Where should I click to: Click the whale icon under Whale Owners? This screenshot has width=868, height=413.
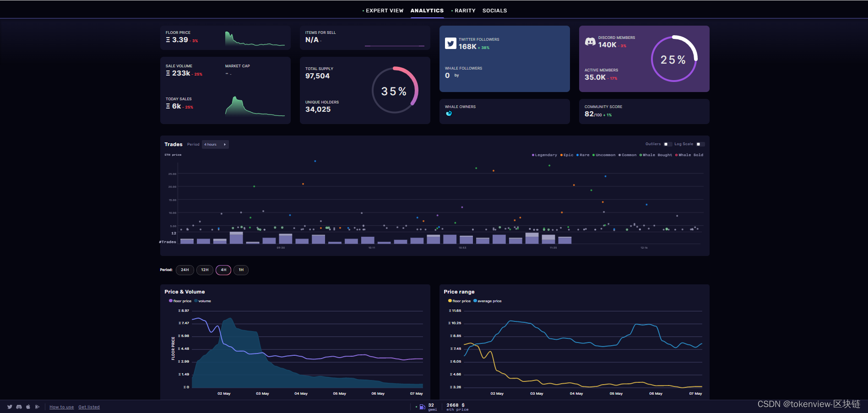[449, 114]
